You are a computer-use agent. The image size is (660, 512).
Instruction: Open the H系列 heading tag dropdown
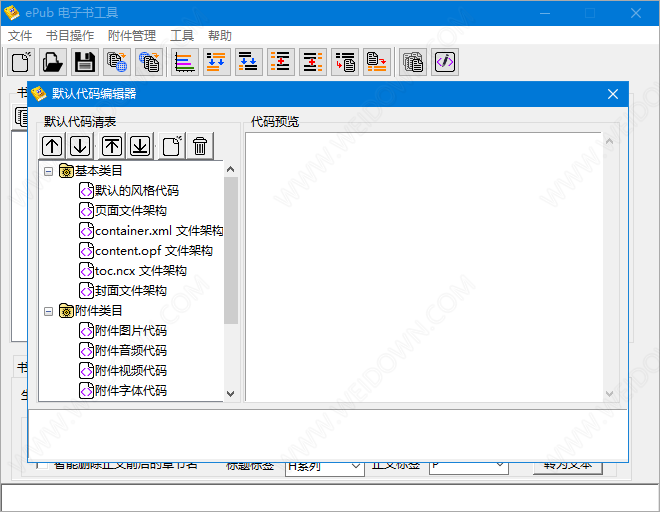(356, 466)
